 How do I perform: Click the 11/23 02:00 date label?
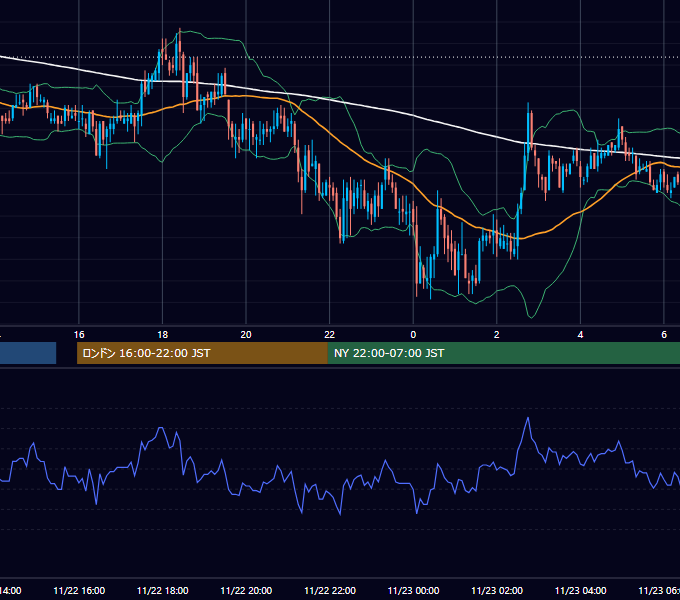coord(497,590)
